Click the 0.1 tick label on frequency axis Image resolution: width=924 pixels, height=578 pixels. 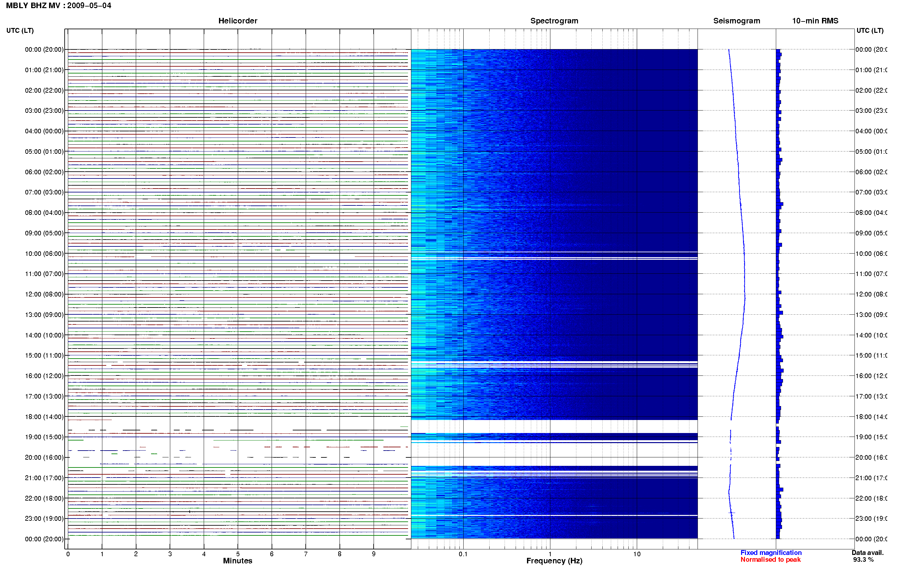pos(463,554)
